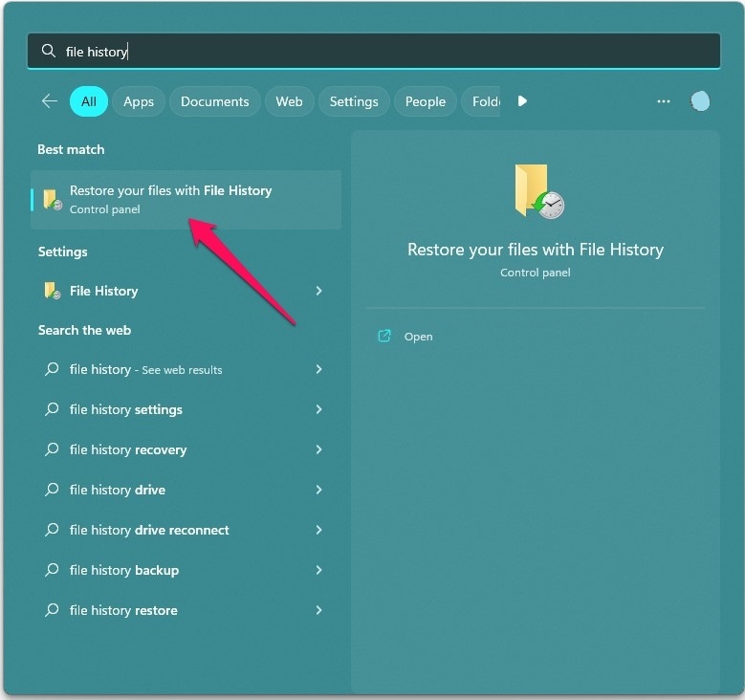Click the 'file history - See web results' entry

click(x=186, y=369)
